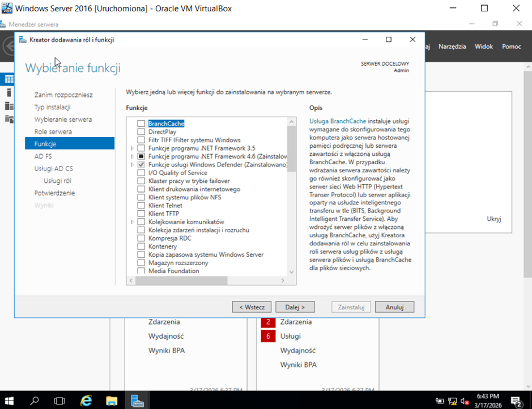Open the Windows Start menu
This screenshot has height=409, width=532.
pyautogui.click(x=10, y=400)
